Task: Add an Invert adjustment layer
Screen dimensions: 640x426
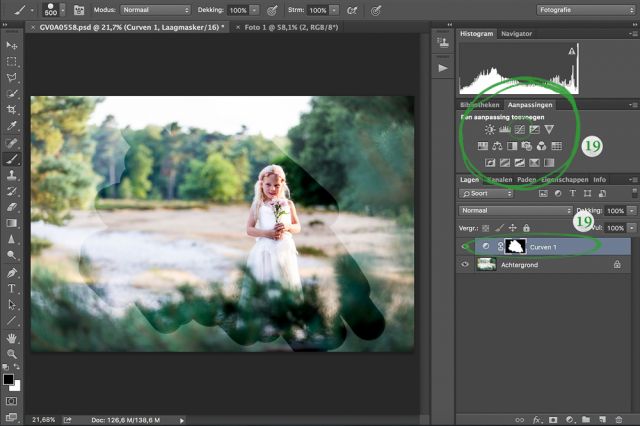Action: pyautogui.click(x=490, y=163)
